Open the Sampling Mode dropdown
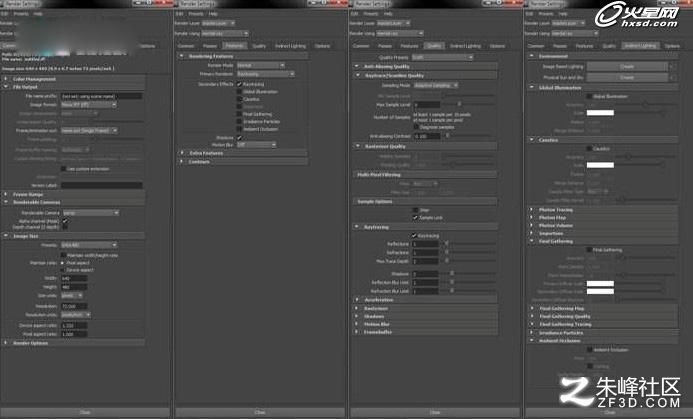Viewport: 693px width, 419px height. (436, 85)
